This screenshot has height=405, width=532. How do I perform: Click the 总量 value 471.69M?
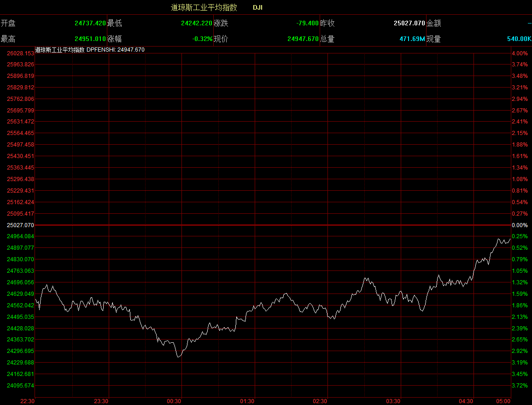tap(412, 39)
